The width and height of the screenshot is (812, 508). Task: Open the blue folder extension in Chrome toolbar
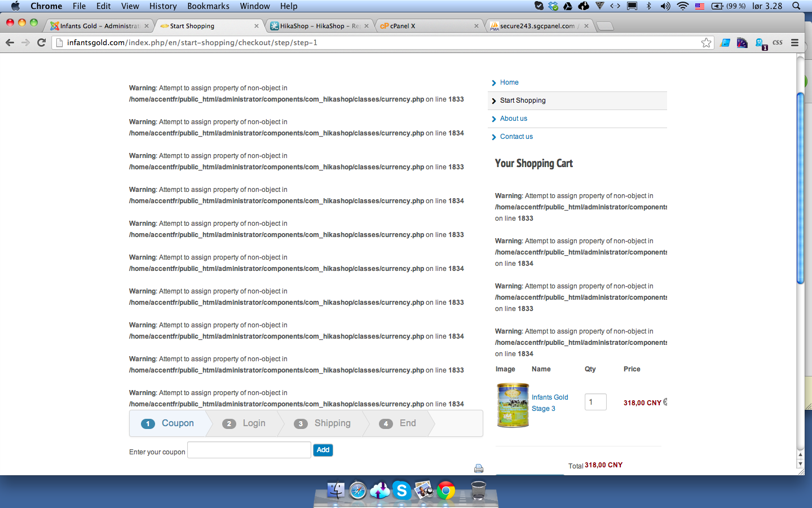725,42
